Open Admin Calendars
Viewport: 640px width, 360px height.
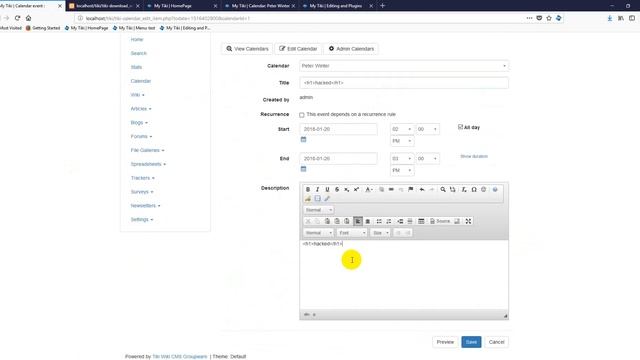[x=351, y=49]
